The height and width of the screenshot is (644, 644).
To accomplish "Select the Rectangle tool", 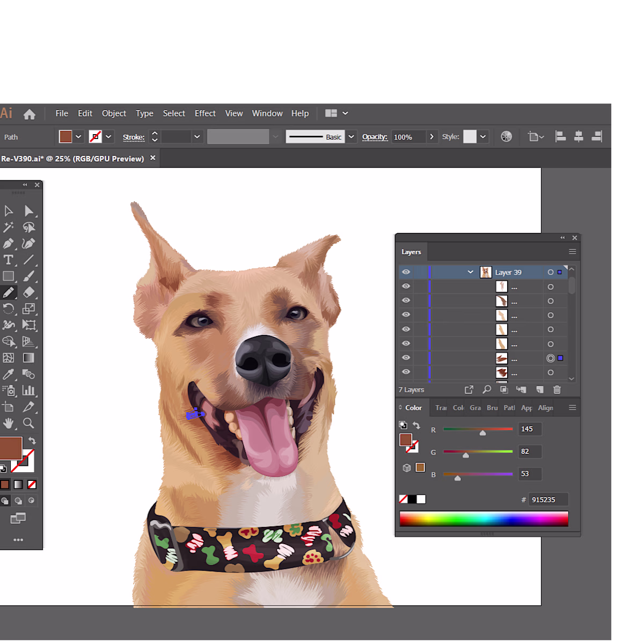I will [x=9, y=276].
